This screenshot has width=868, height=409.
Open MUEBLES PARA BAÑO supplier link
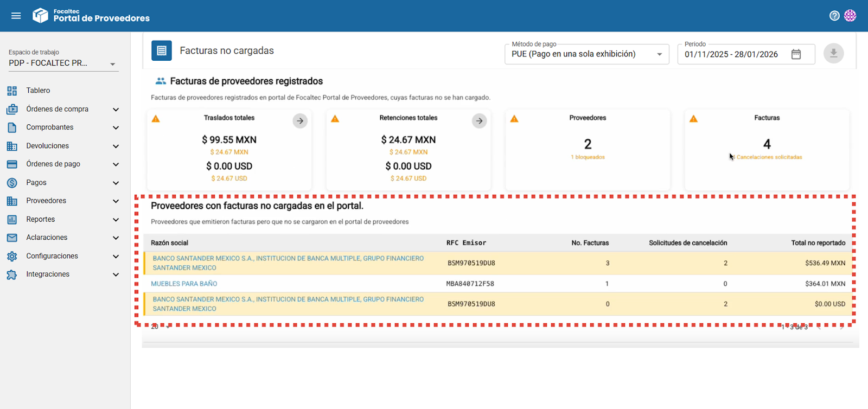[x=184, y=284]
